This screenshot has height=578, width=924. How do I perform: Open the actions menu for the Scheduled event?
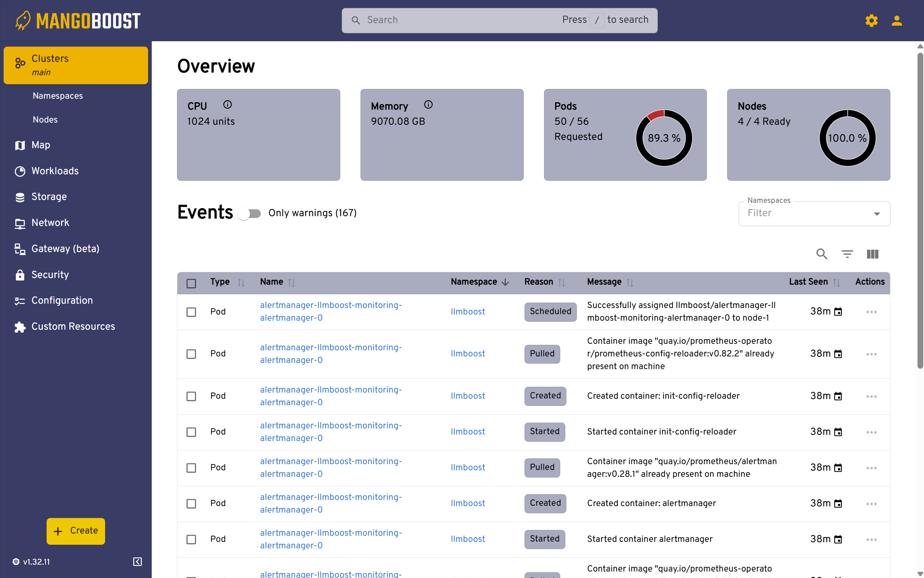tap(871, 312)
